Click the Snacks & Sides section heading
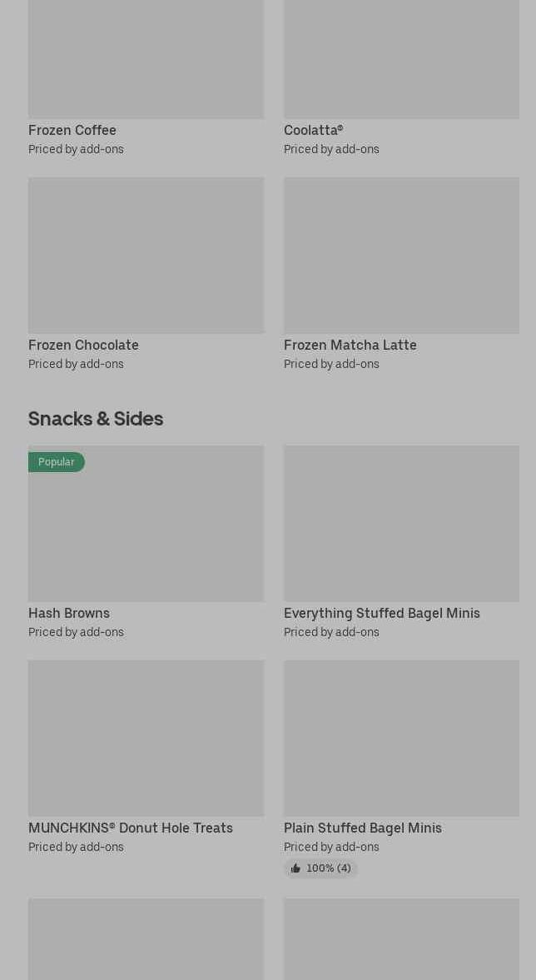The image size is (536, 980). click(x=96, y=418)
